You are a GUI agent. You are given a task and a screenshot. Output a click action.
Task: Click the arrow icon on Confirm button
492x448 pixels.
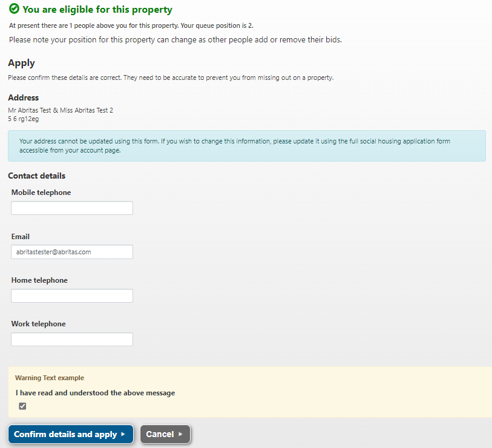tap(123, 434)
